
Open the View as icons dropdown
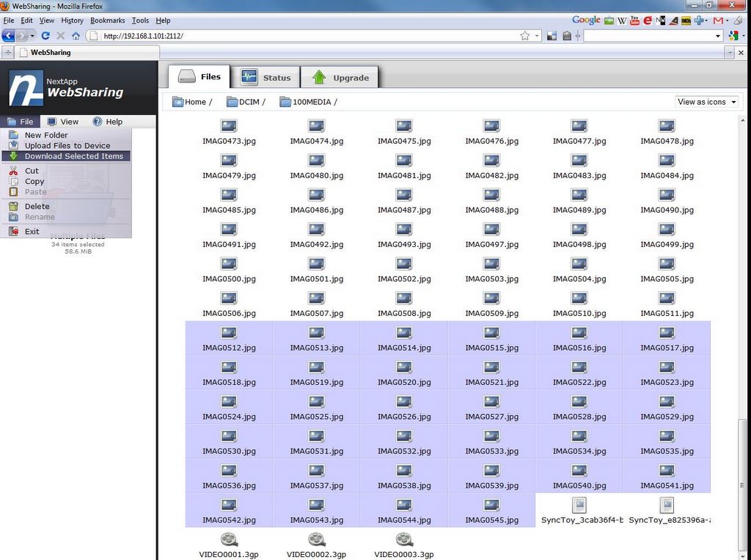[x=706, y=102]
